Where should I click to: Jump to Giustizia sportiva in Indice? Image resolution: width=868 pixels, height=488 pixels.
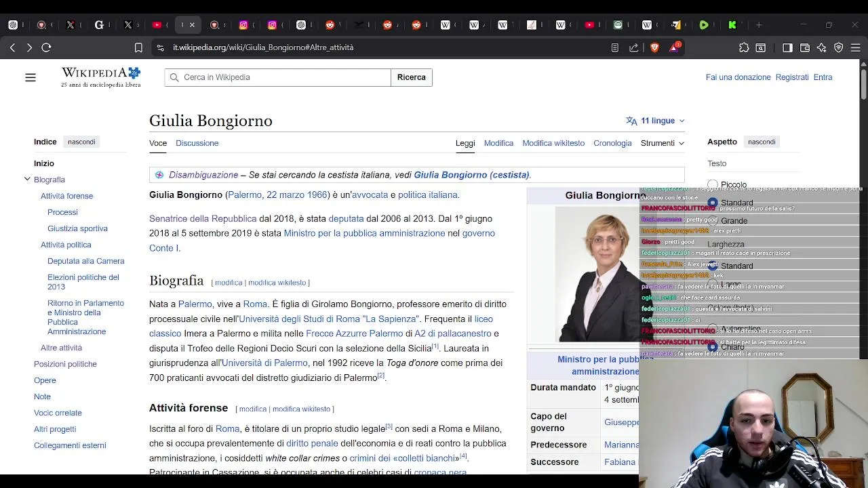[77, 228]
